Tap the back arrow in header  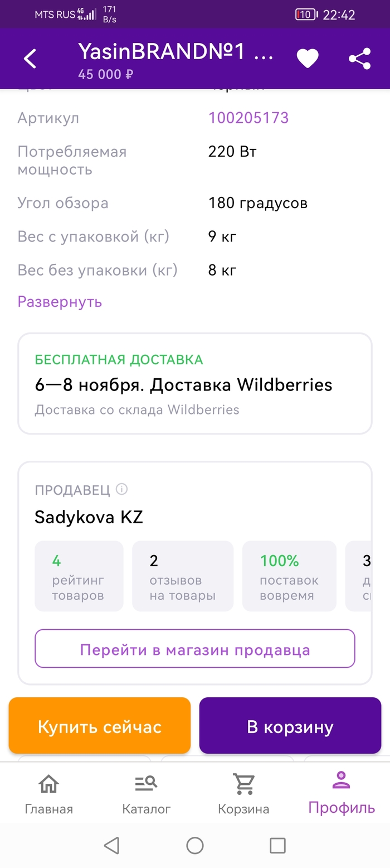click(30, 59)
